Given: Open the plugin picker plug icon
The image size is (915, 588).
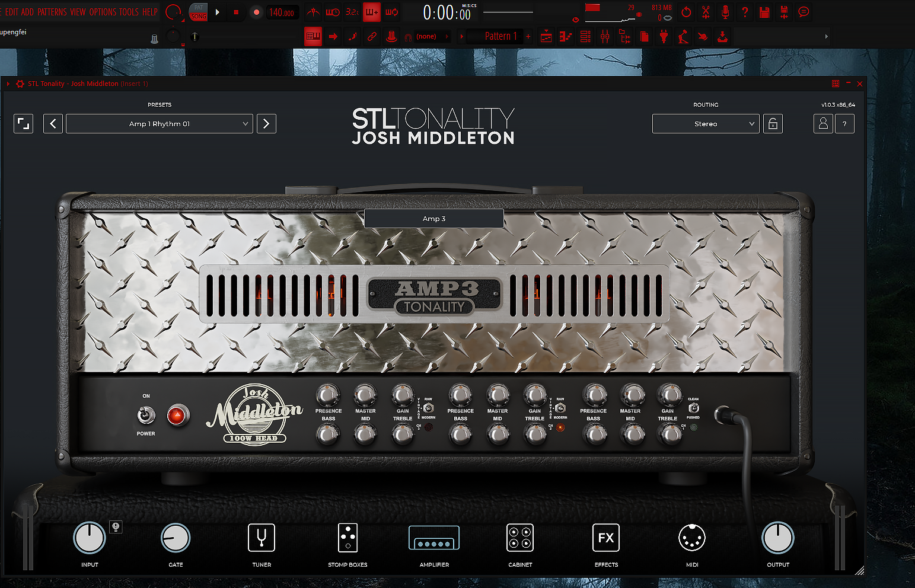Looking at the screenshot, I should click(x=664, y=37).
